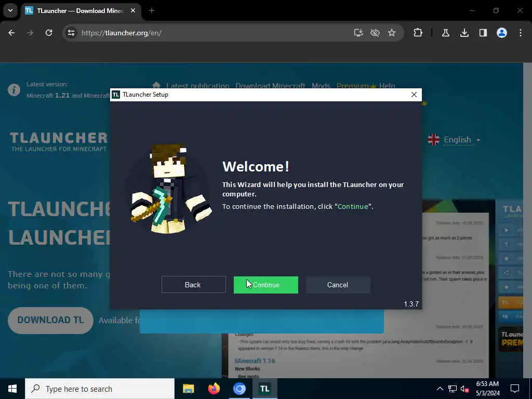Open the Help menu on website

387,86
